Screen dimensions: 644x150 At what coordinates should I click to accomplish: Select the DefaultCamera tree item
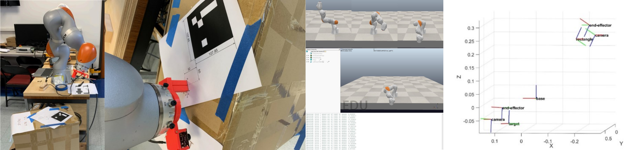[317, 54]
